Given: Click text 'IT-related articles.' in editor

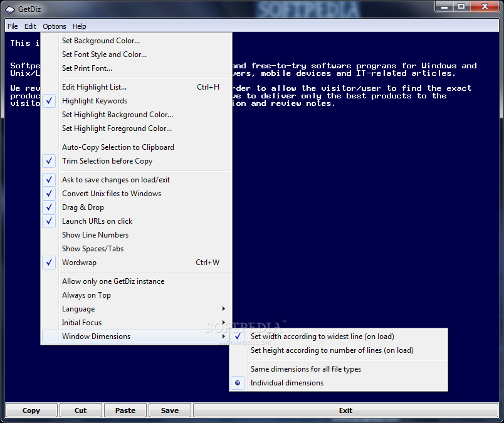Looking at the screenshot, I should coord(406,73).
